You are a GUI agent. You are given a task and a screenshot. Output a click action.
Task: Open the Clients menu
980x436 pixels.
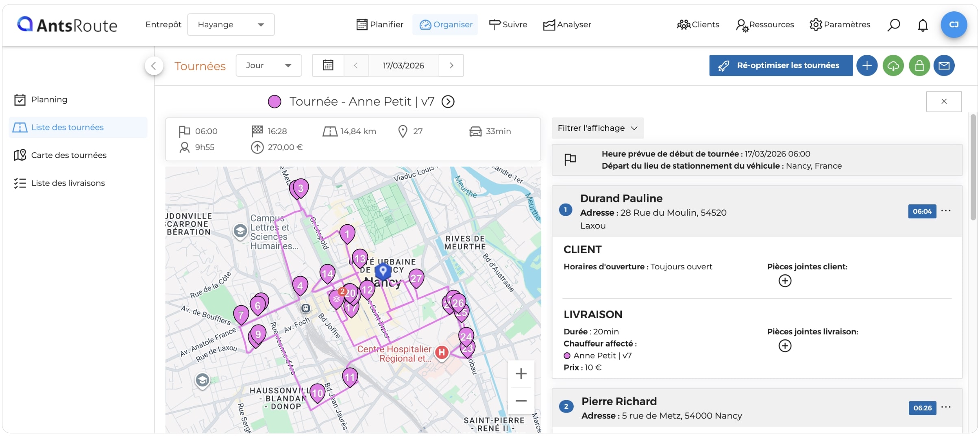pyautogui.click(x=698, y=25)
